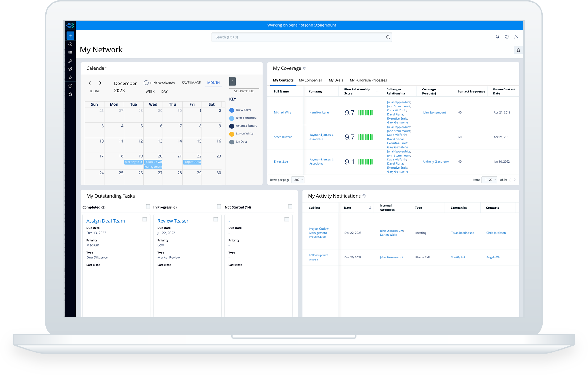The width and height of the screenshot is (588, 375).
Task: Enable the Hide Weekends option
Action: coord(146,83)
